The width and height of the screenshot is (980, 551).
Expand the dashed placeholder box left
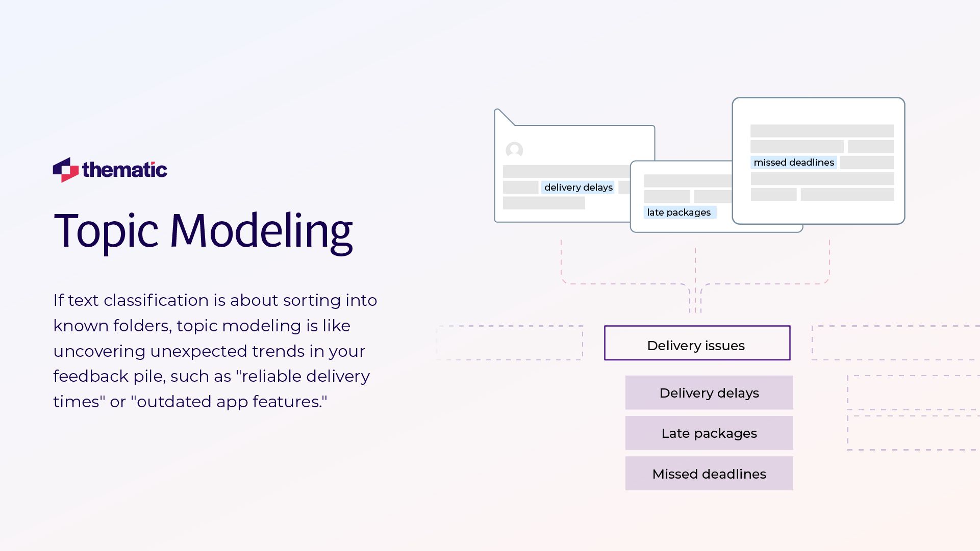[x=509, y=343]
